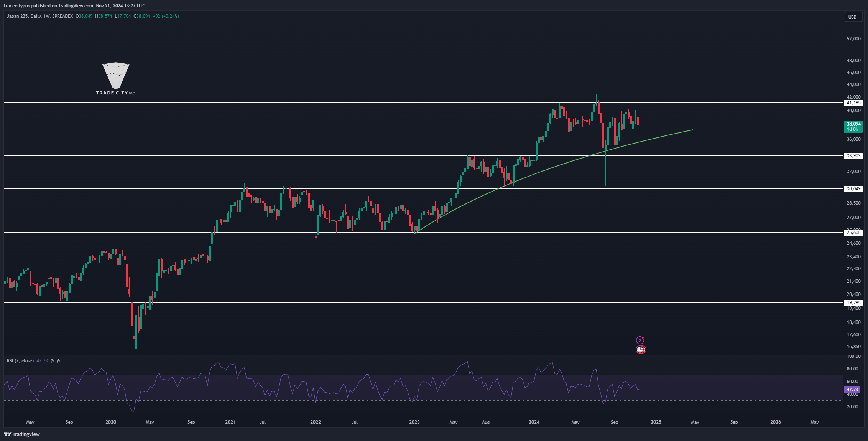Screen dimensions: 868x441
Task: Click the 30,049 price level label
Action: pyautogui.click(x=853, y=189)
